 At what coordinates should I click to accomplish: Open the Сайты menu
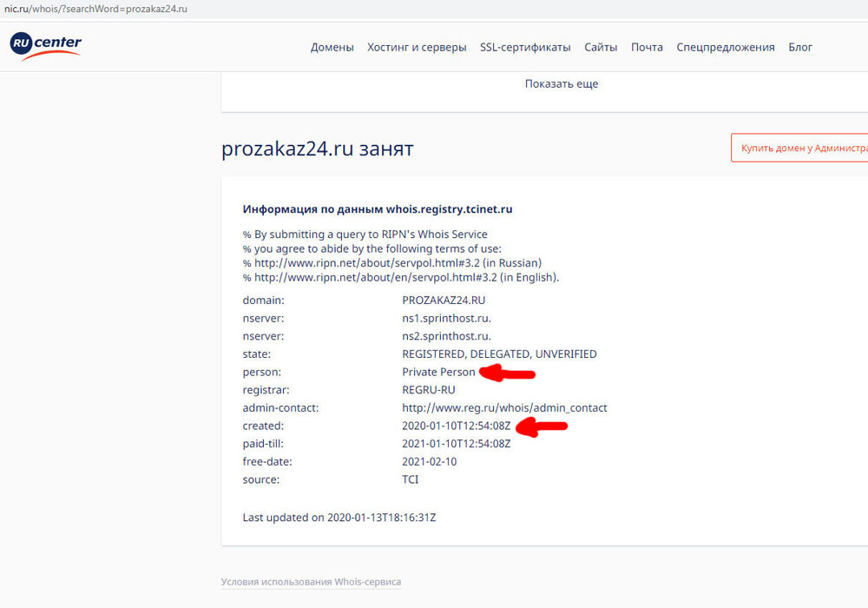pos(601,48)
